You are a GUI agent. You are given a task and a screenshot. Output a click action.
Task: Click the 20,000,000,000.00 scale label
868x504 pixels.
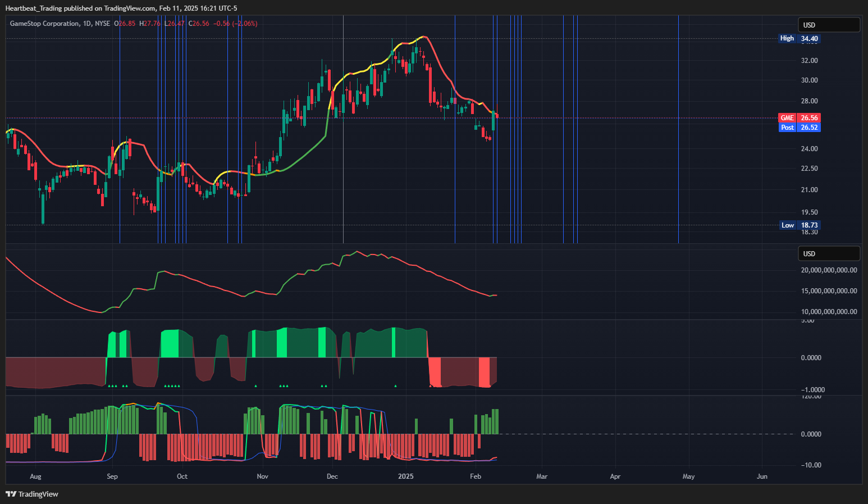829,270
